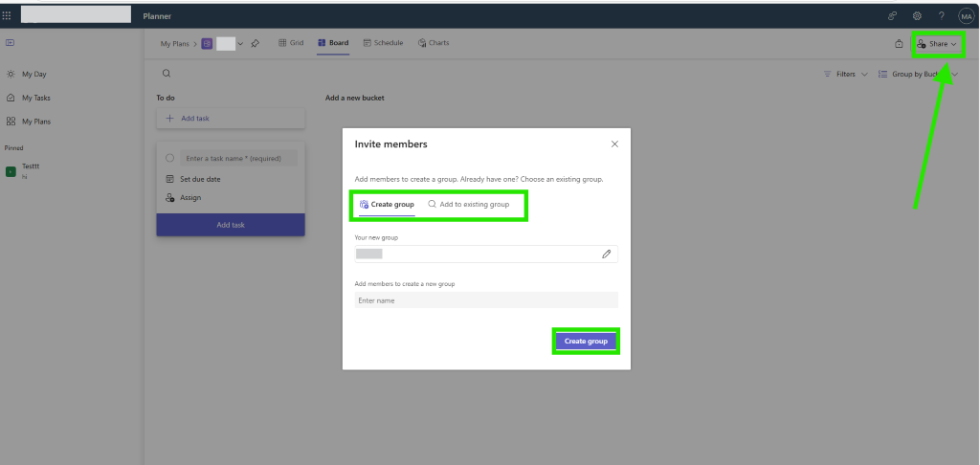Click Set due date option
This screenshot has height=465, width=980.
point(193,179)
